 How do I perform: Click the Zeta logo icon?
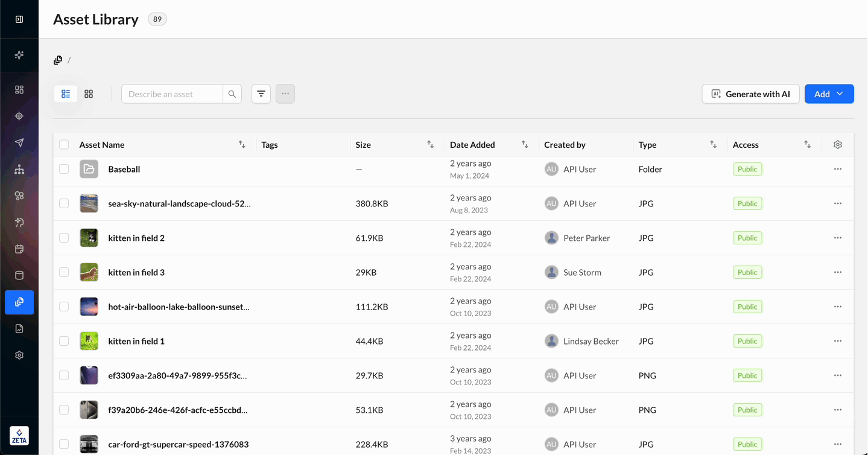pos(19,436)
